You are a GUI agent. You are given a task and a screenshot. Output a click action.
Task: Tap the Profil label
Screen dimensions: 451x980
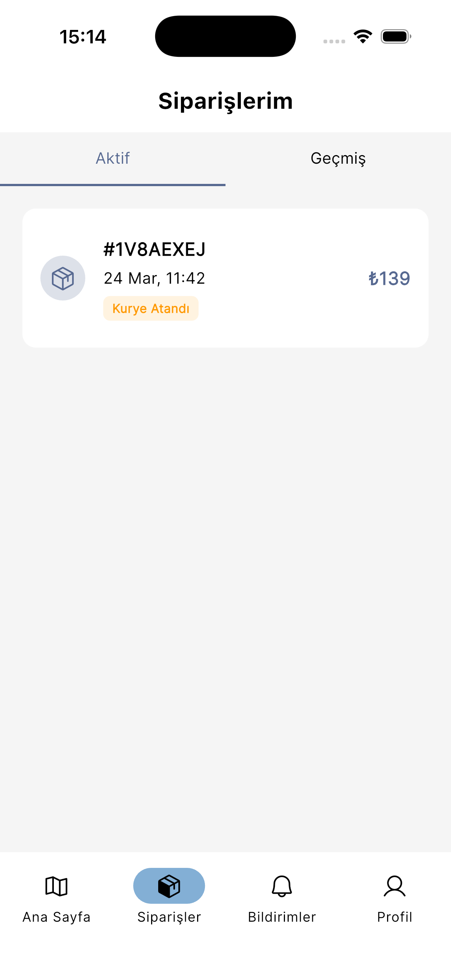pos(394,917)
